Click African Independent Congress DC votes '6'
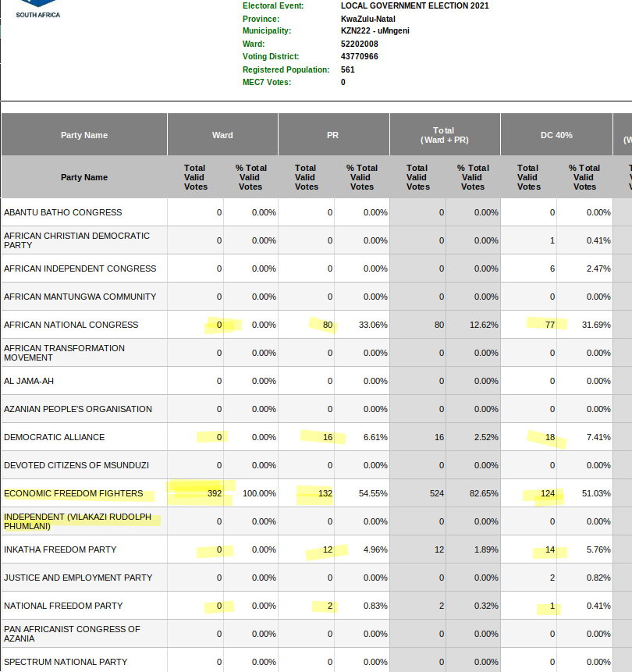The image size is (632, 672). (552, 268)
